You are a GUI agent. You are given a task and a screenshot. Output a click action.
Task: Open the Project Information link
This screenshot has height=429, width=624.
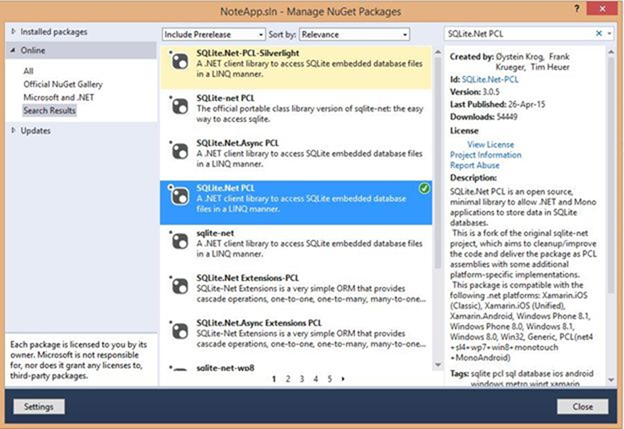pyautogui.click(x=486, y=155)
